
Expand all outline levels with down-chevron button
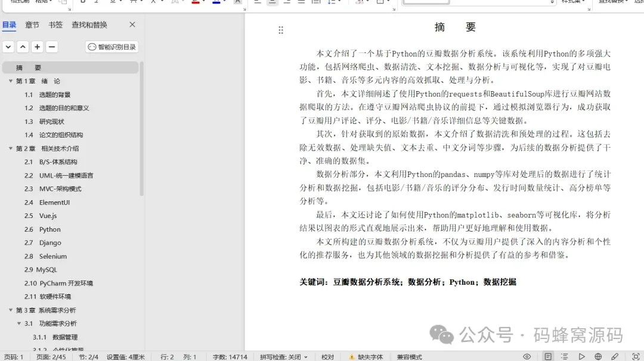tap(8, 47)
